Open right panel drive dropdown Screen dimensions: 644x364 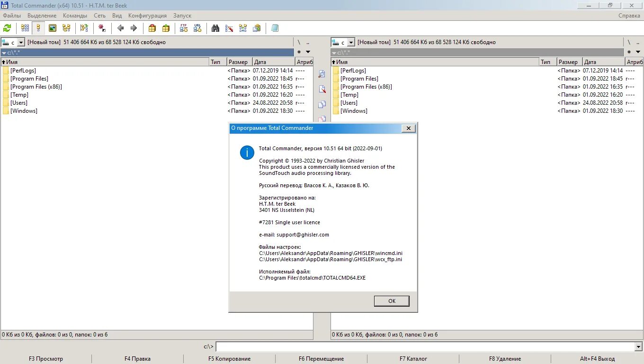click(x=351, y=43)
